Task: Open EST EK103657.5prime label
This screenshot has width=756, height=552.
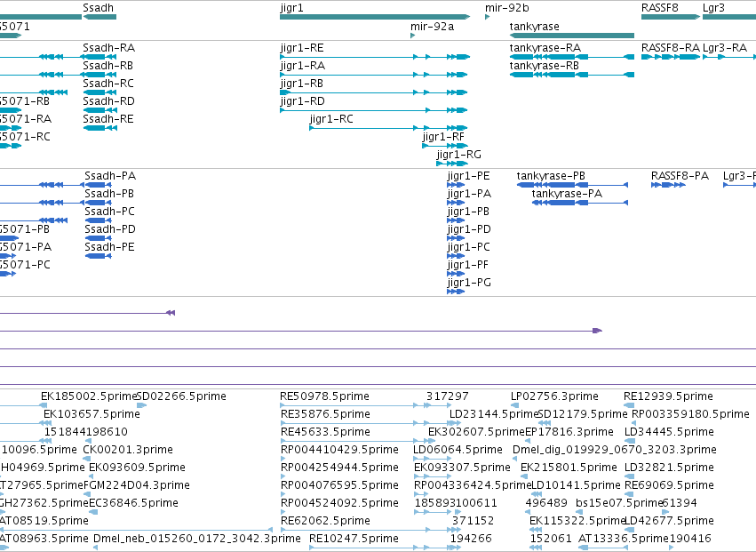Action: (x=92, y=414)
